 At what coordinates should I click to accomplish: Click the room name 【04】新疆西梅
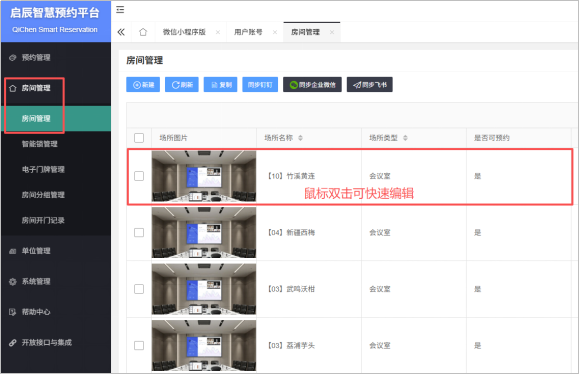pos(291,233)
